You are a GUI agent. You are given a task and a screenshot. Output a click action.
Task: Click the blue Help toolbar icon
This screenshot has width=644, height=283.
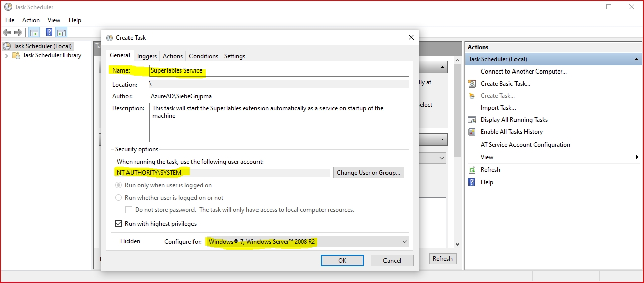tap(49, 33)
